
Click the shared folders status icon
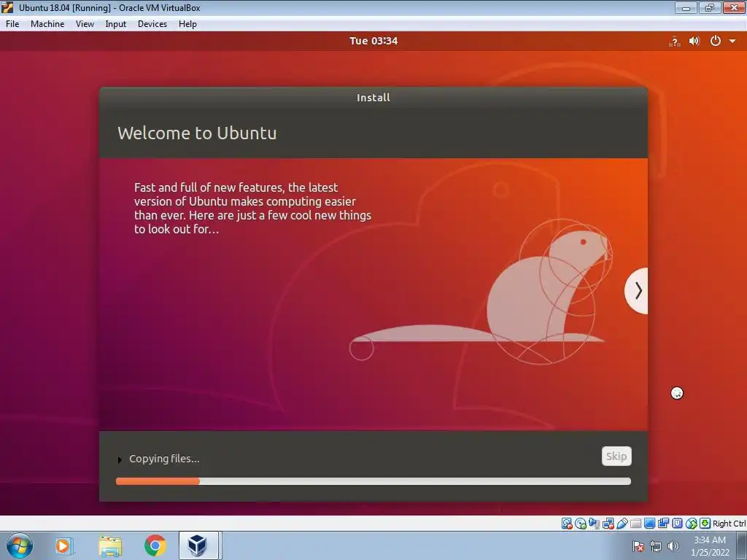tap(636, 524)
